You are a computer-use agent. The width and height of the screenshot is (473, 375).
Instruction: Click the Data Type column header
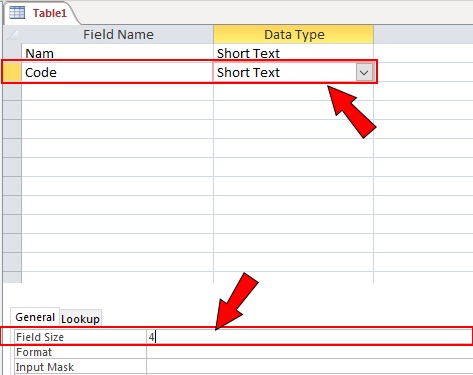pyautogui.click(x=294, y=34)
